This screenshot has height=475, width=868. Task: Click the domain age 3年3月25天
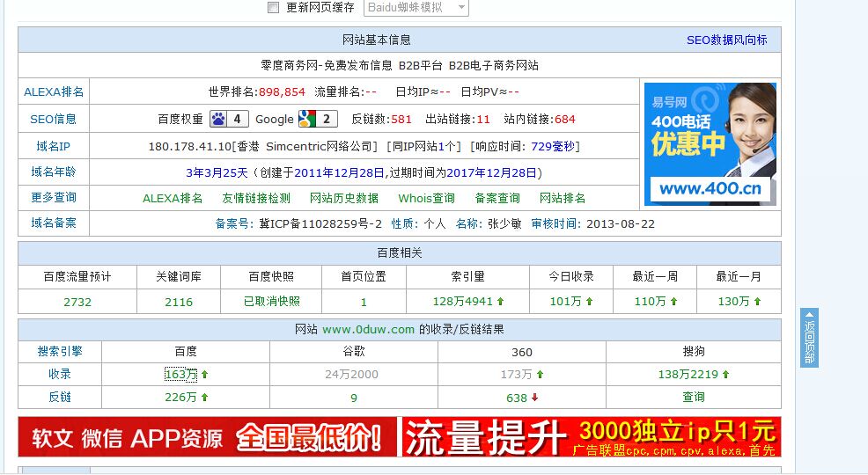coord(217,172)
